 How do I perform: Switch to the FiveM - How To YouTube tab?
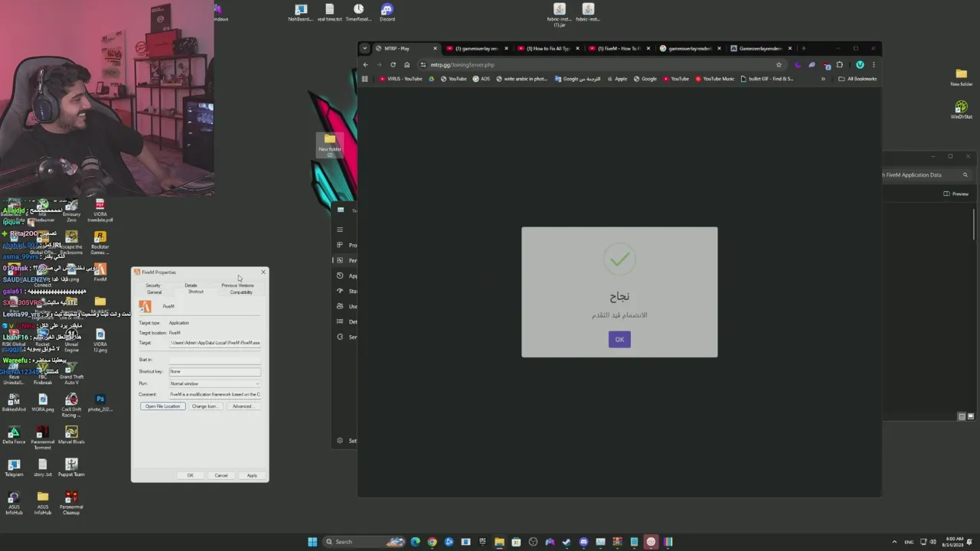(619, 48)
